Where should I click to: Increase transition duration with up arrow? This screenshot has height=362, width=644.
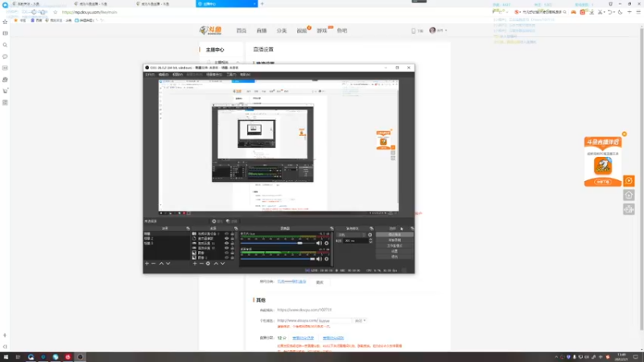(x=370, y=239)
